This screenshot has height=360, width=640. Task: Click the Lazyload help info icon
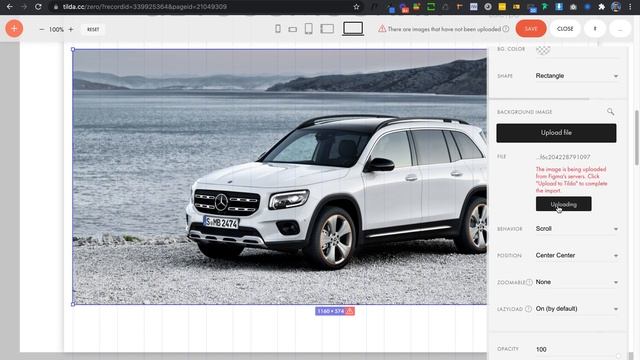(x=528, y=309)
